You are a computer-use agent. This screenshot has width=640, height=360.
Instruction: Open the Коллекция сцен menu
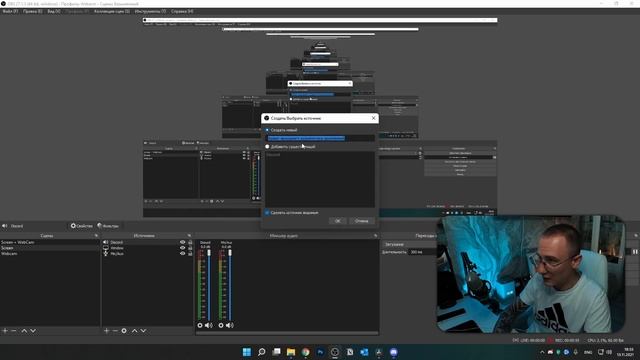click(112, 11)
